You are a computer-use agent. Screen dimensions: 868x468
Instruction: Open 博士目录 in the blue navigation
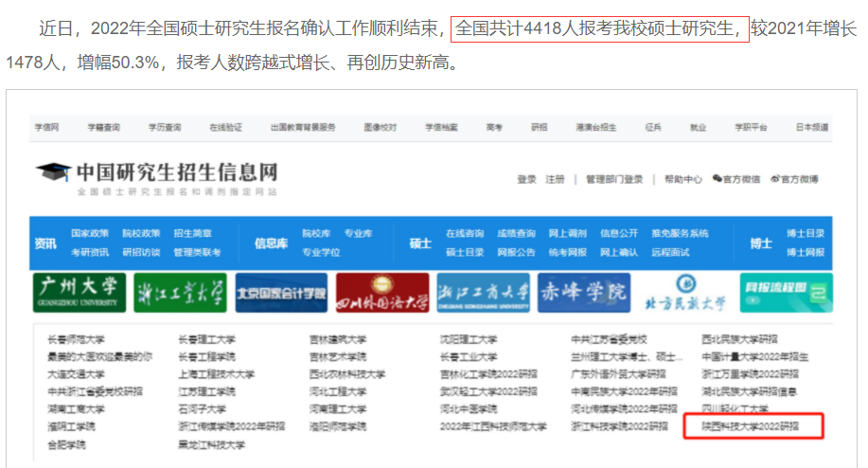point(806,234)
